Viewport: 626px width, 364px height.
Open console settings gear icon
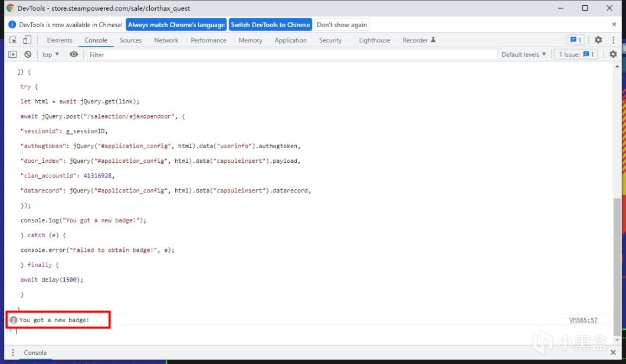pyautogui.click(x=613, y=54)
